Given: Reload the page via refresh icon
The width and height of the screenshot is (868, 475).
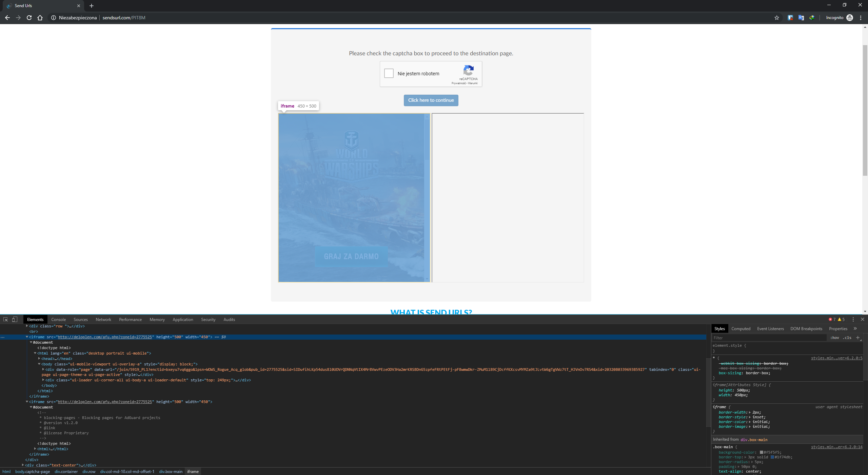Looking at the screenshot, I should click(29, 18).
